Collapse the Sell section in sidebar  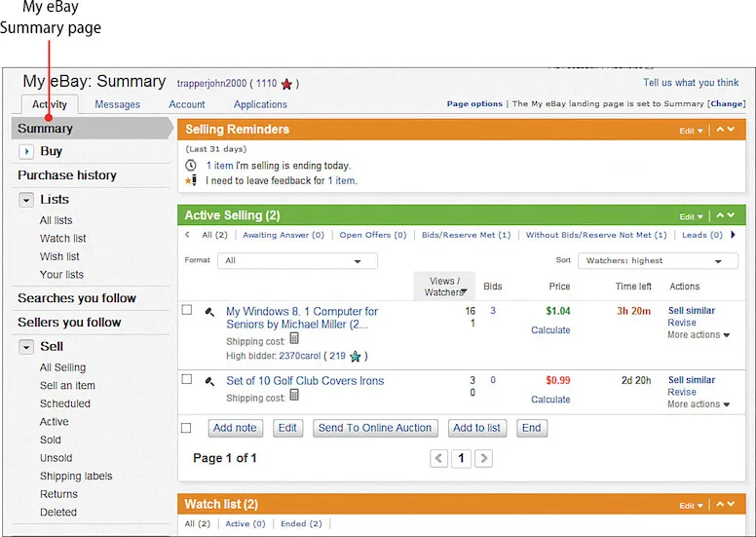[x=26, y=347]
